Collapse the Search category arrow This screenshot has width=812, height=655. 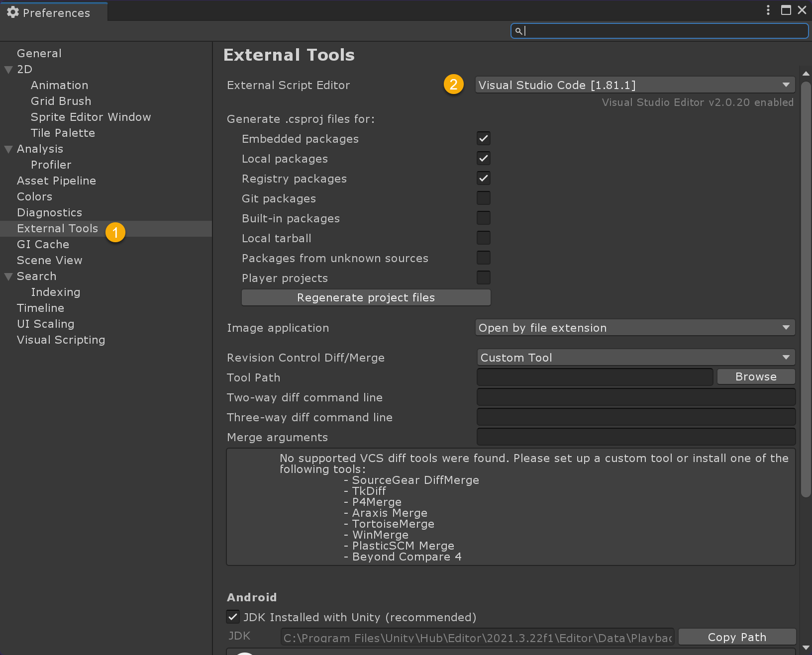(x=8, y=277)
